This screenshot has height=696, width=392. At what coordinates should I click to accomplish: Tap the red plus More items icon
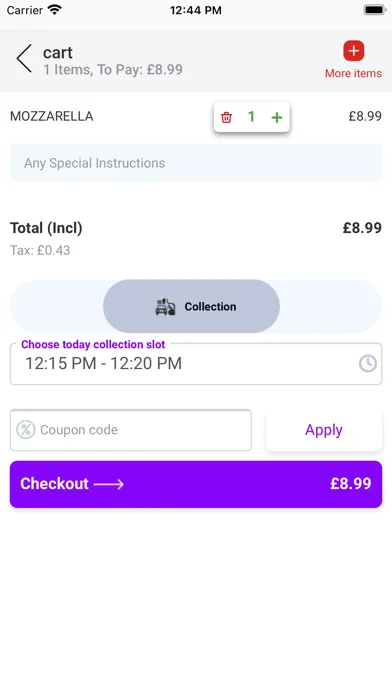coord(353,51)
